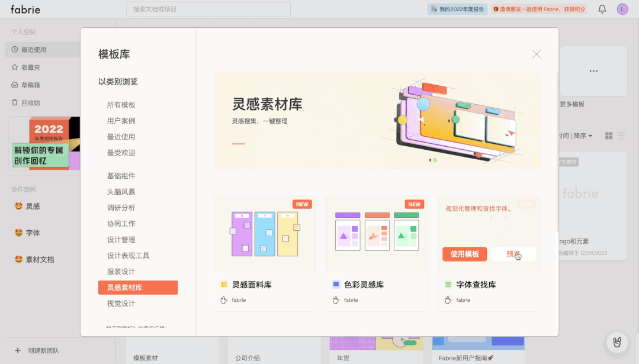Open the 色彩灵感库 template thumbnail
The width and height of the screenshot is (639, 364).
pyautogui.click(x=377, y=234)
